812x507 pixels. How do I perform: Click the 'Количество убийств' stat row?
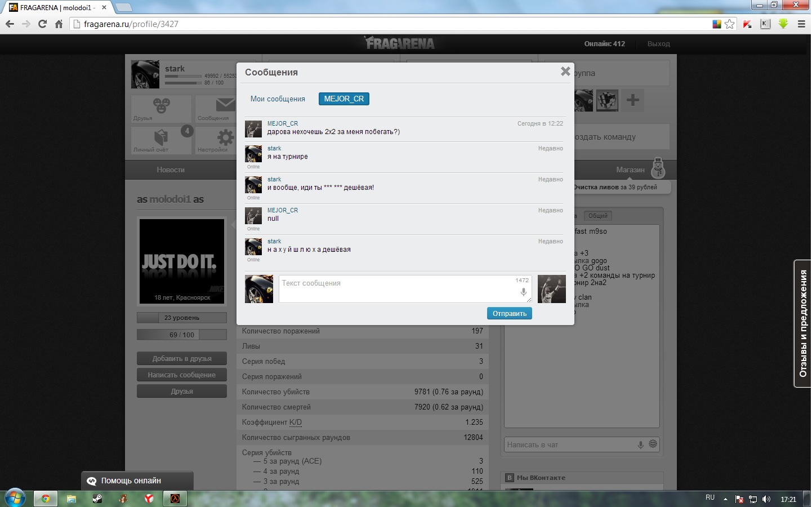point(362,392)
